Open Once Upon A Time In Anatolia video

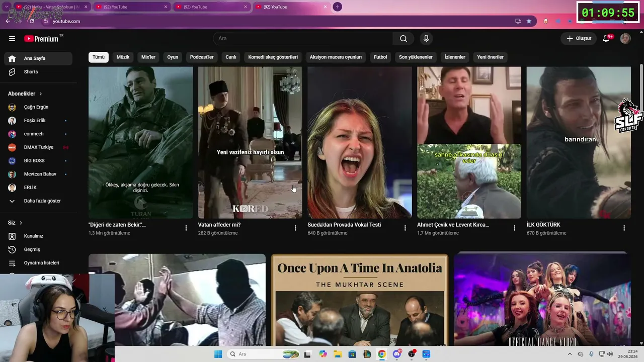pos(360,300)
